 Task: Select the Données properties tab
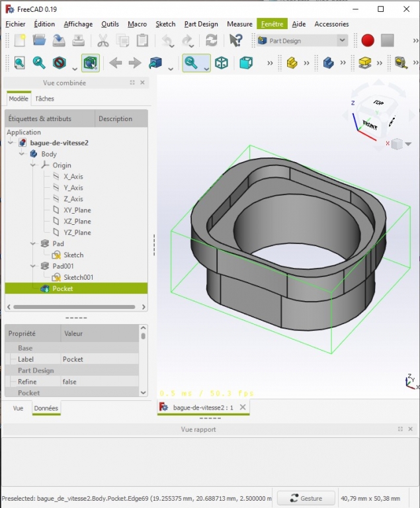[x=46, y=408]
